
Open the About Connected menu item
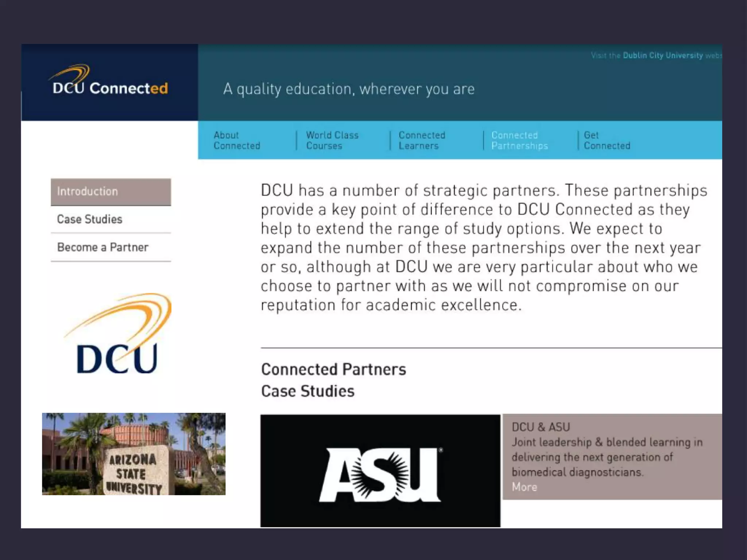237,140
